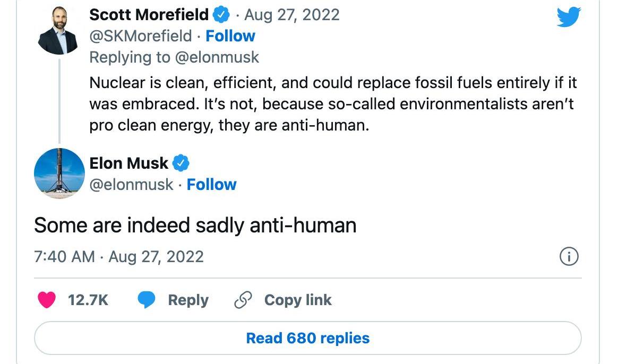The height and width of the screenshot is (364, 618).
Task: Click the chain link copy icon
Action: [243, 300]
